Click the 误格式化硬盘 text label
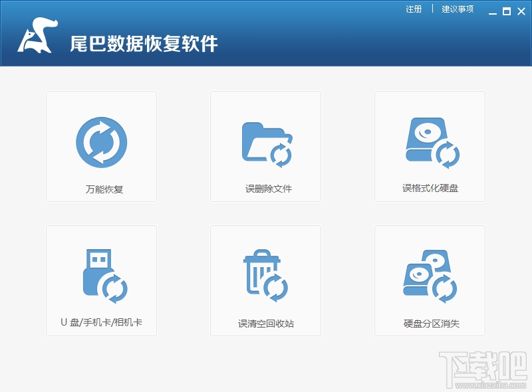 click(430, 188)
